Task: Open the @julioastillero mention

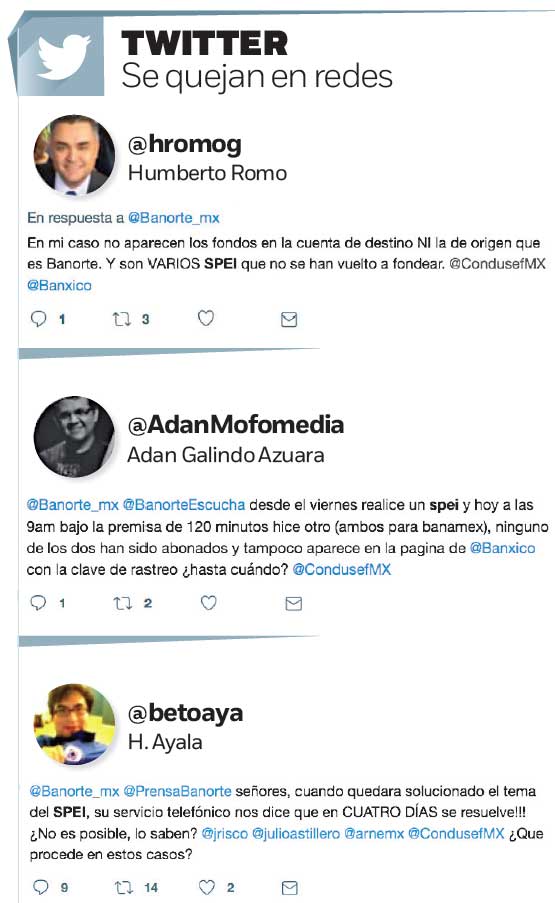Action: point(296,833)
